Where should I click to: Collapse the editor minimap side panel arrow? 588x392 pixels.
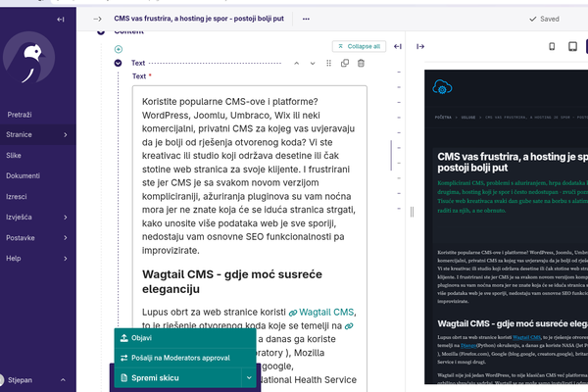[x=398, y=46]
